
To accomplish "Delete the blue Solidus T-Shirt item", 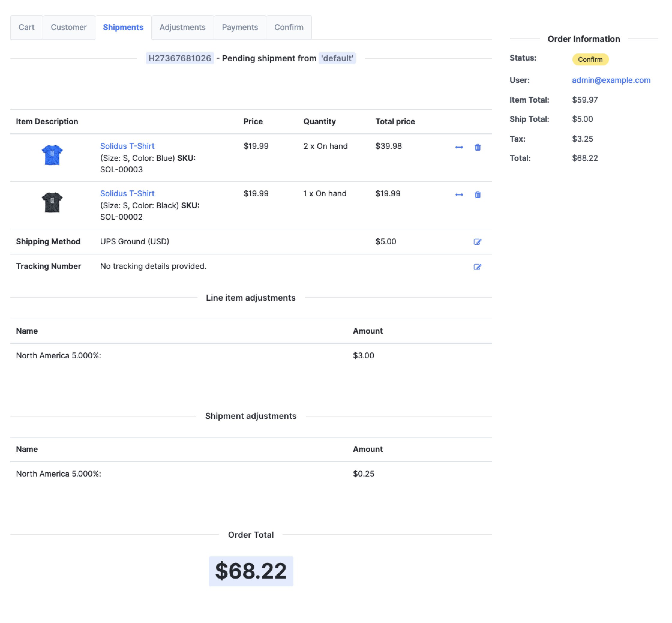I will pos(478,147).
